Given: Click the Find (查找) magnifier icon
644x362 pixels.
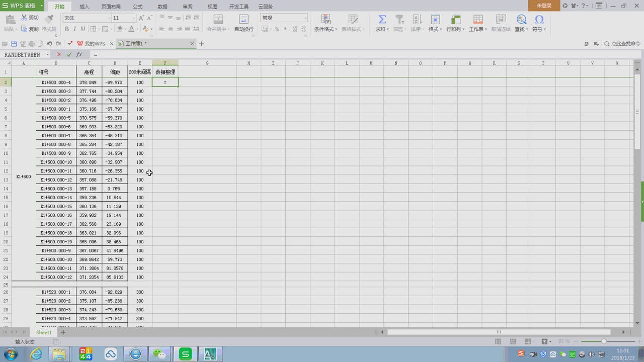Looking at the screenshot, I should (522, 19).
